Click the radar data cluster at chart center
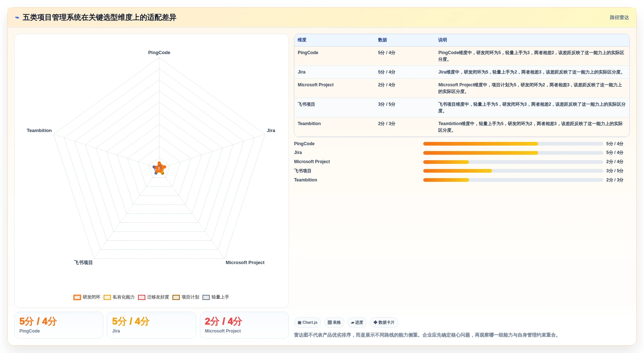 159,168
